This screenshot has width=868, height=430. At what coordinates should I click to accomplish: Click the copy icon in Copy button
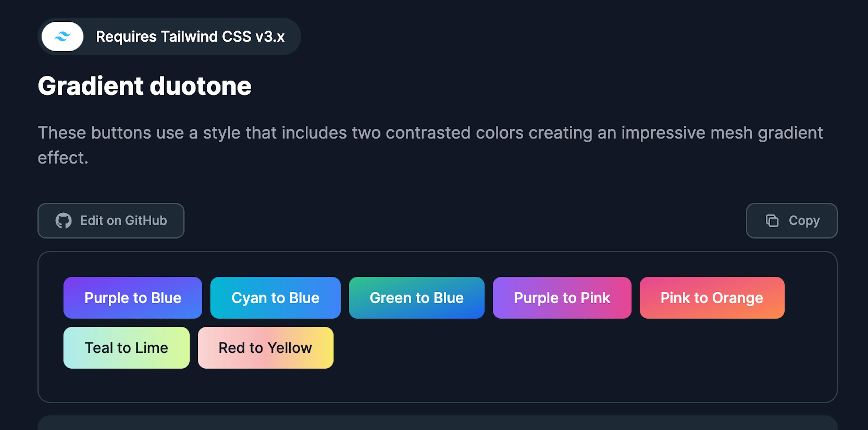pyautogui.click(x=771, y=221)
